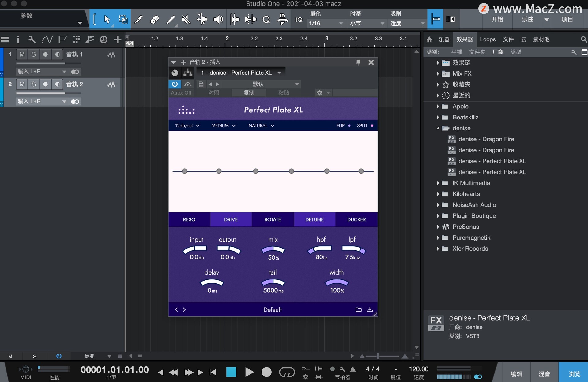Click the mix knob at 50%
Viewport: 588px width, 382px height.
click(x=273, y=250)
